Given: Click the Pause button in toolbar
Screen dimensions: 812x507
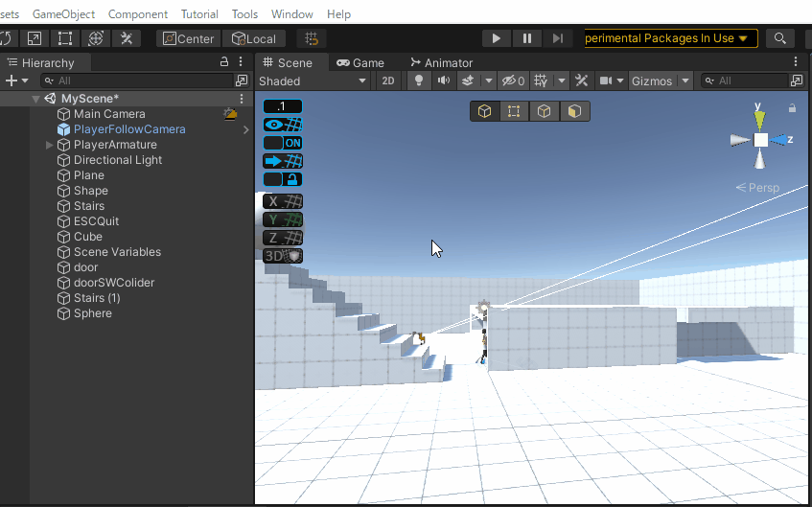Looking at the screenshot, I should [x=526, y=38].
